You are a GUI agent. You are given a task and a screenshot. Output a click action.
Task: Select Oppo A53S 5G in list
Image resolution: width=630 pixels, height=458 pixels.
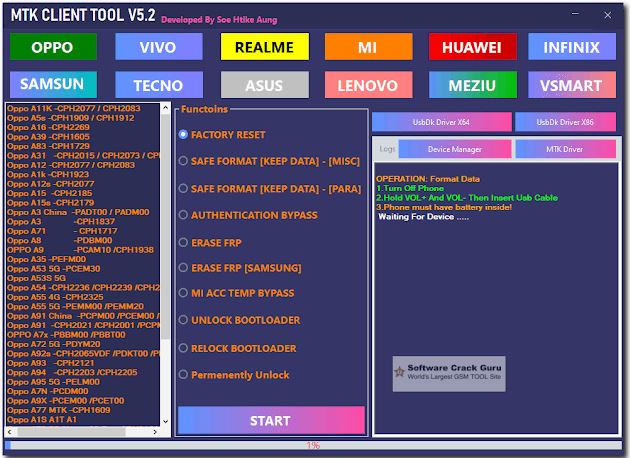[x=36, y=278]
